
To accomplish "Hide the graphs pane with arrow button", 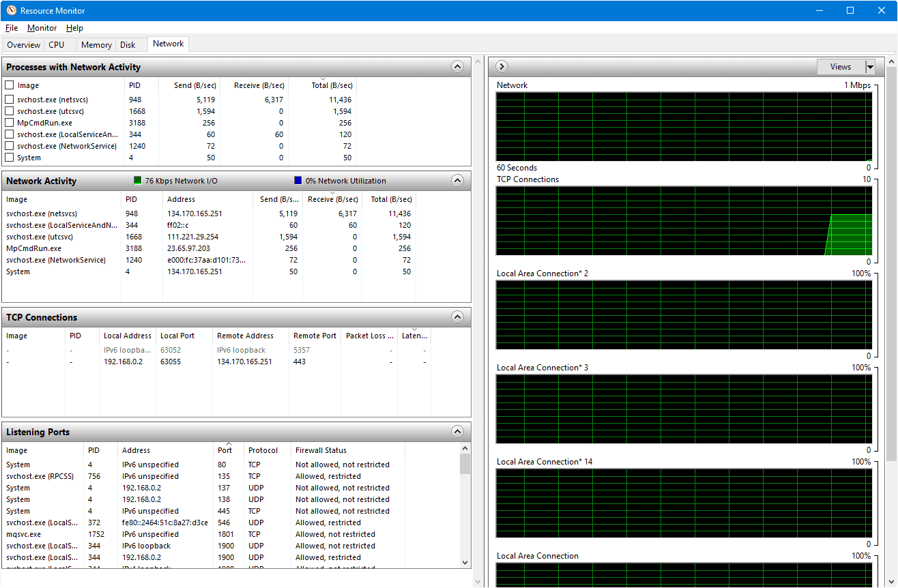I will click(x=502, y=67).
